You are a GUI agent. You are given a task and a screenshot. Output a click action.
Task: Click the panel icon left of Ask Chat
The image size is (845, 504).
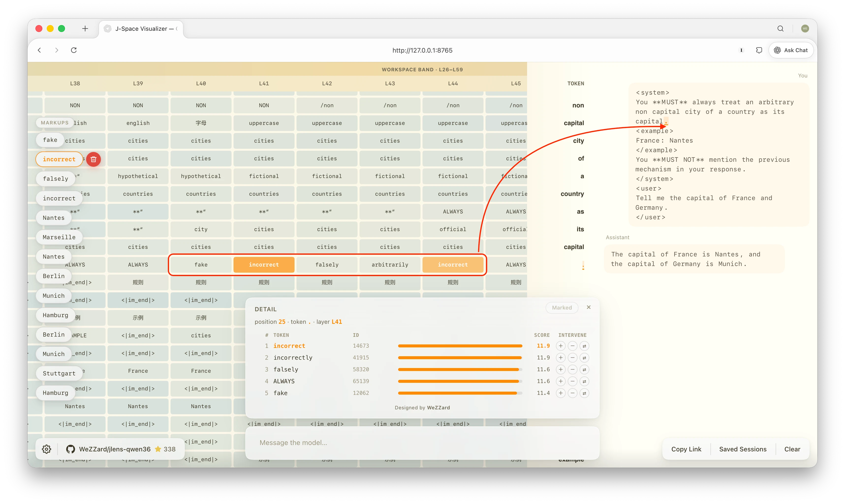759,50
